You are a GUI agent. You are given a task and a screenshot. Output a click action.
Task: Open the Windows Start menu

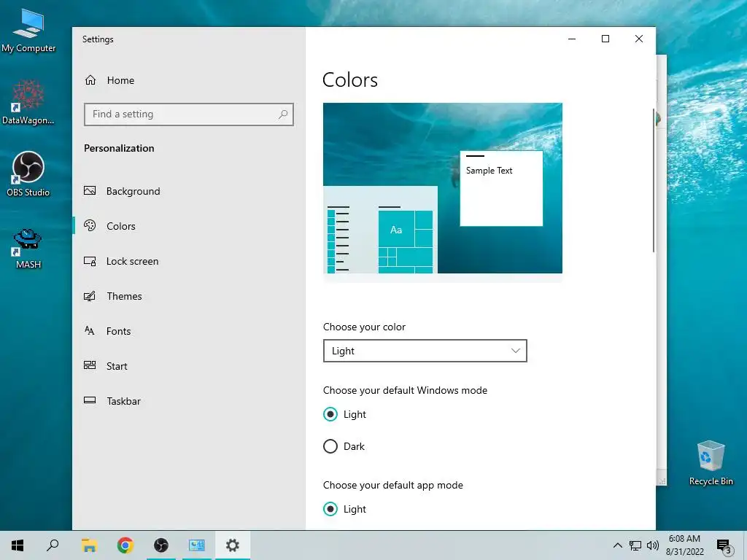click(x=18, y=545)
